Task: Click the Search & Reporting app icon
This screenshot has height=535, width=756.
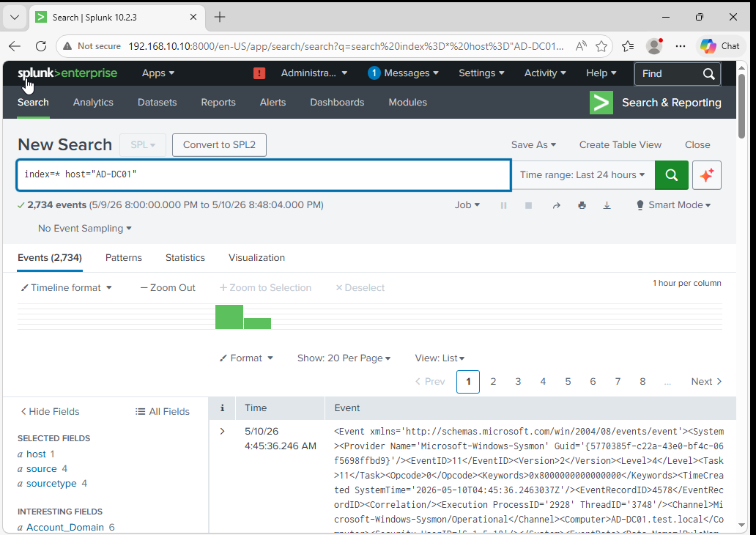Action: coord(601,103)
